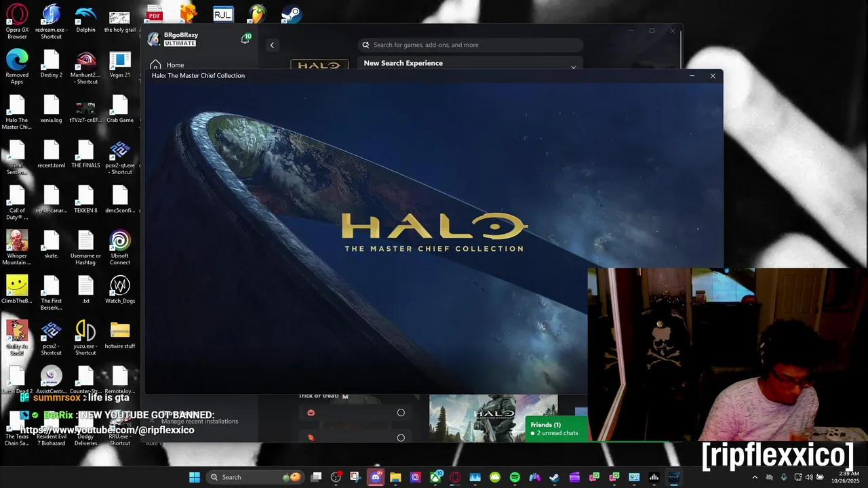This screenshot has height=488, width=868.
Task: Open pcsx2-qt.exe shortcut icon
Action: [119, 157]
